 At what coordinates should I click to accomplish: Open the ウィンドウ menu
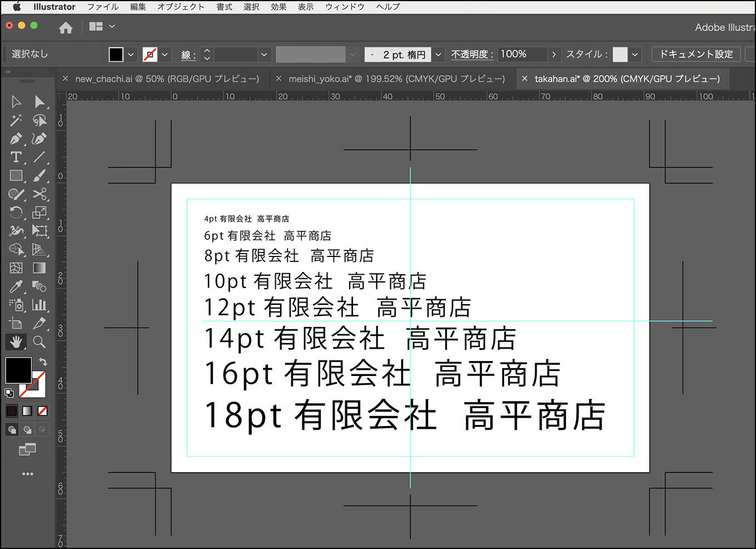click(x=345, y=7)
